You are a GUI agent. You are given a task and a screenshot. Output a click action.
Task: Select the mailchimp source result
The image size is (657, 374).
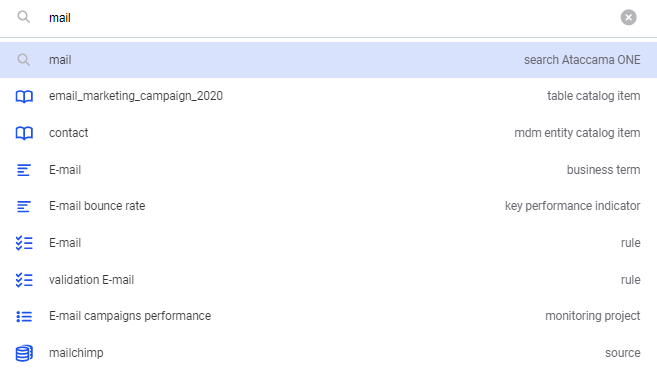[x=328, y=353]
